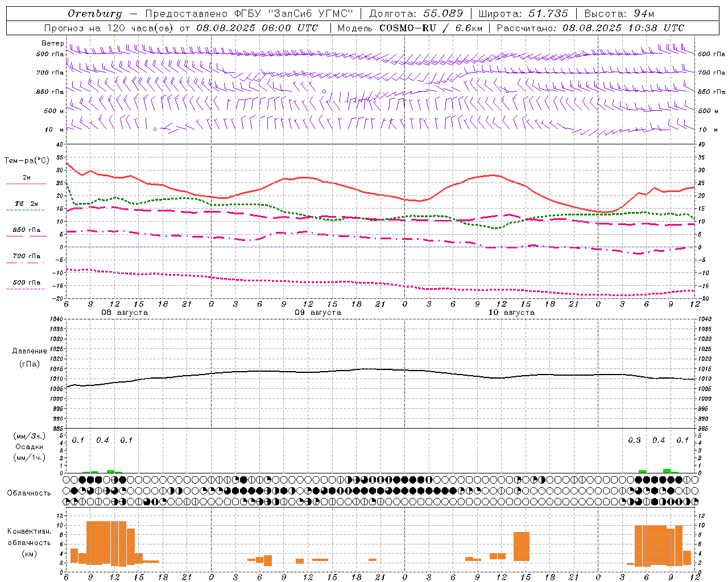Click the forecast start time "08.08.2025 06:00 UTC"
728x582 pixels.
click(257, 28)
